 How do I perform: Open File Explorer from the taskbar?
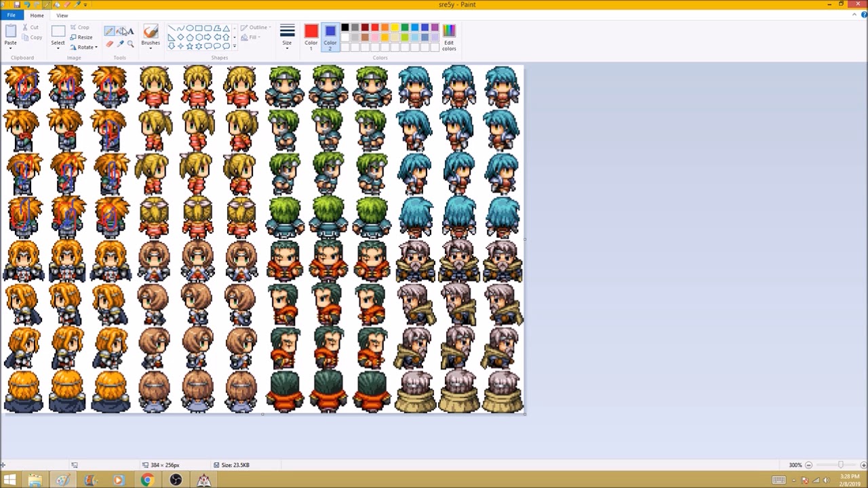[35, 480]
